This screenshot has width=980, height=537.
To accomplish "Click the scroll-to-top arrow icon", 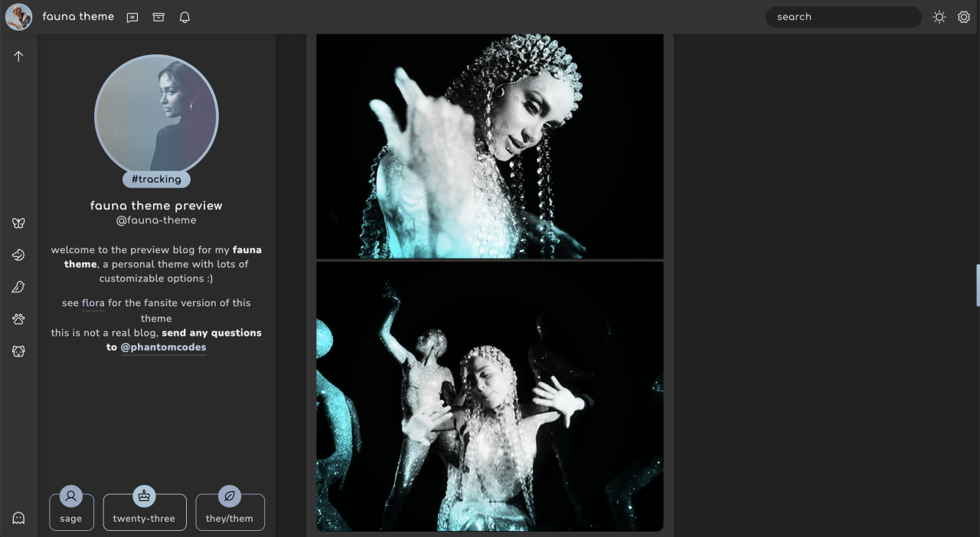I will click(x=18, y=57).
